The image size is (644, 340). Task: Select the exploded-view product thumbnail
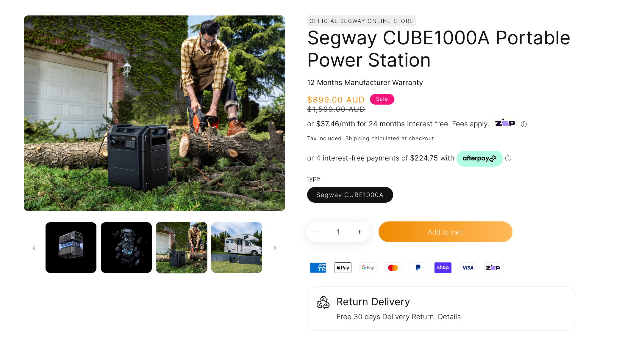pos(126,248)
